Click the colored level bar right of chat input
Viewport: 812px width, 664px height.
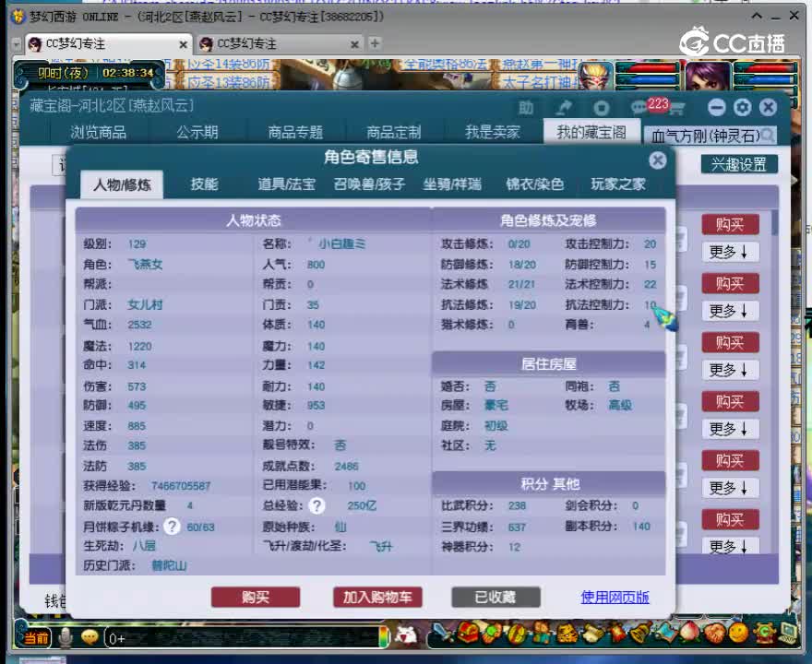pos(383,637)
